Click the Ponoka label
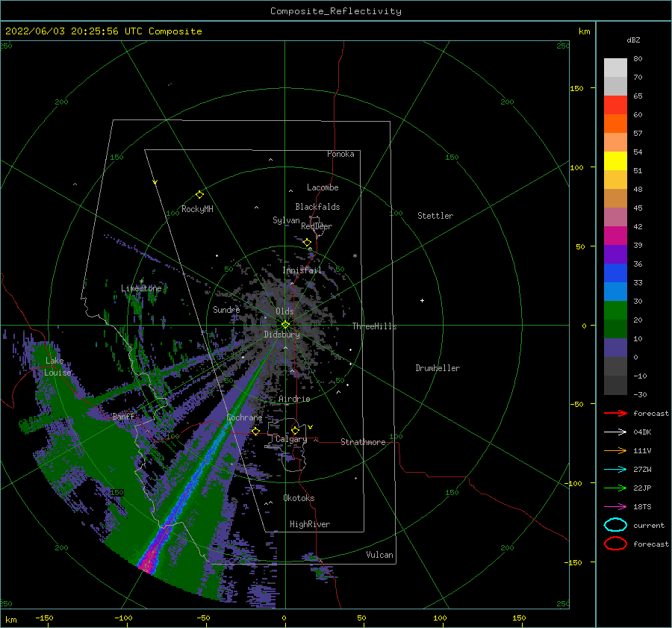 pyautogui.click(x=340, y=154)
